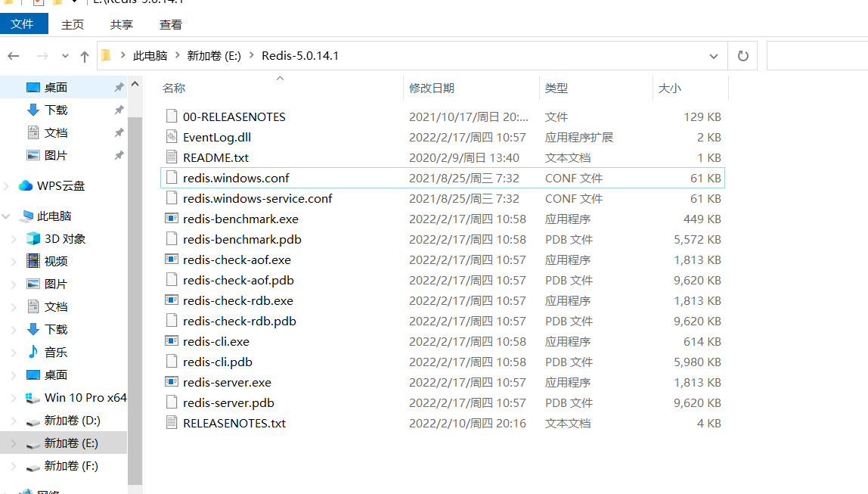Image resolution: width=868 pixels, height=494 pixels.
Task: Open the recent locations dropdown arrow
Action: coord(65,56)
